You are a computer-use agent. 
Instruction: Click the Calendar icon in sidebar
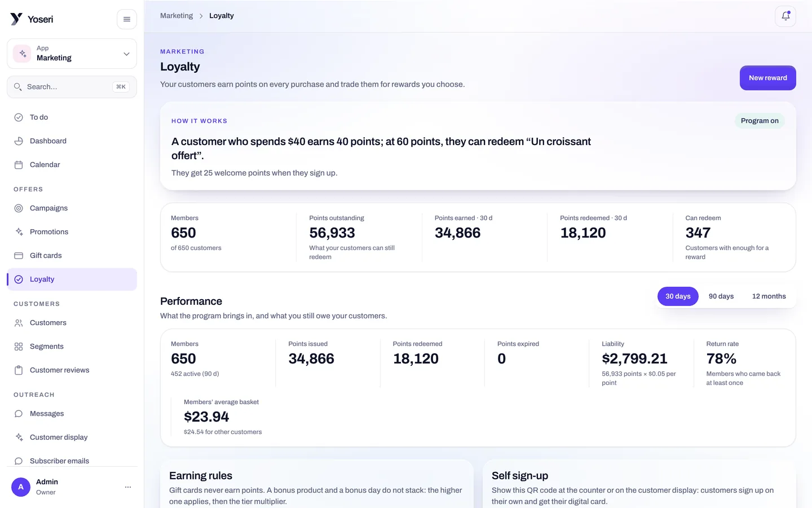[19, 165]
